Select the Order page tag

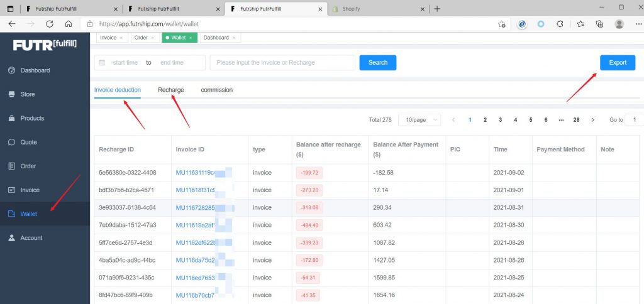(x=144, y=38)
